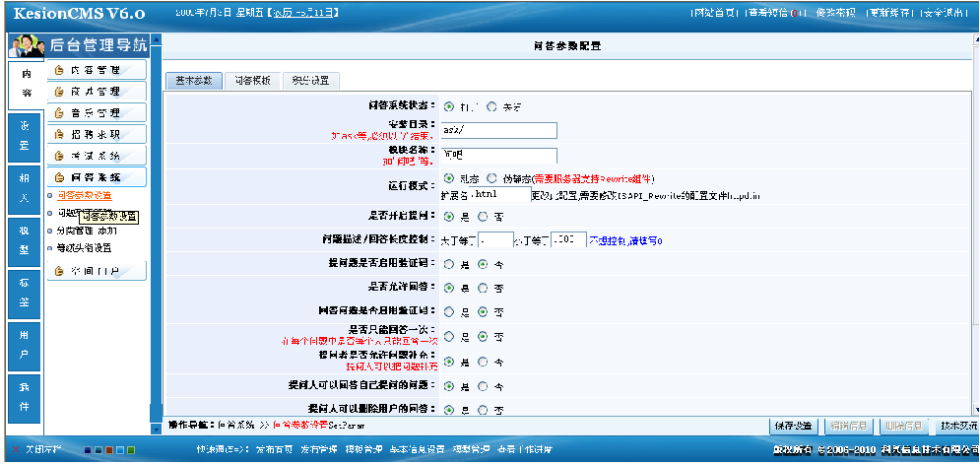Viewport: 980px width, 465px height.
Task: Select the 设置 vertical navigation tab
Action: coord(26,136)
